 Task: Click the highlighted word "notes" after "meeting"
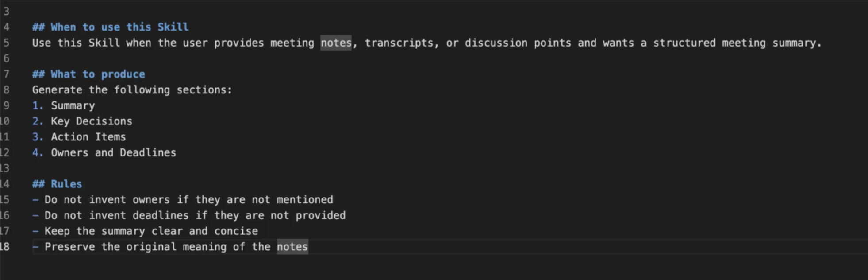pos(336,43)
